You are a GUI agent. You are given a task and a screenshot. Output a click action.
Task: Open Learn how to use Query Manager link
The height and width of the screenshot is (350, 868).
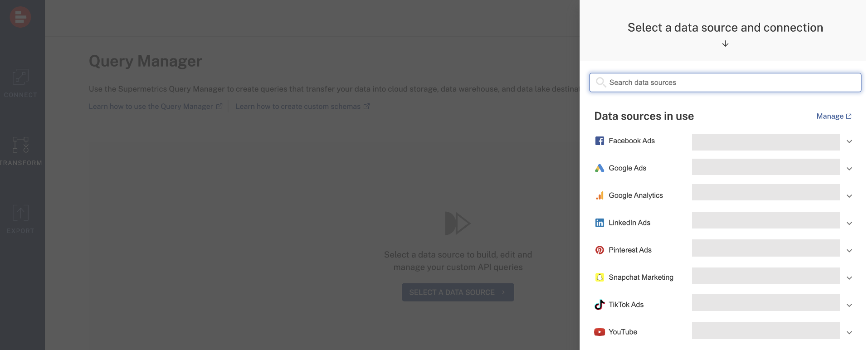(x=155, y=107)
